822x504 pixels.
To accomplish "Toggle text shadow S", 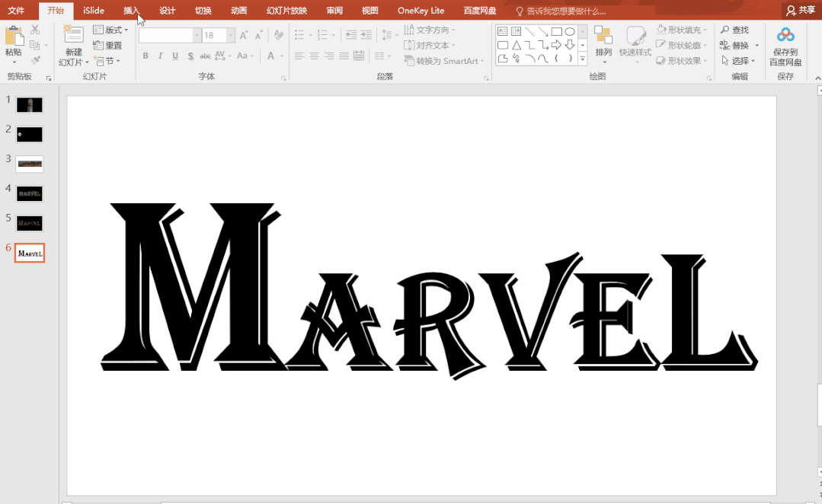I will coord(190,56).
